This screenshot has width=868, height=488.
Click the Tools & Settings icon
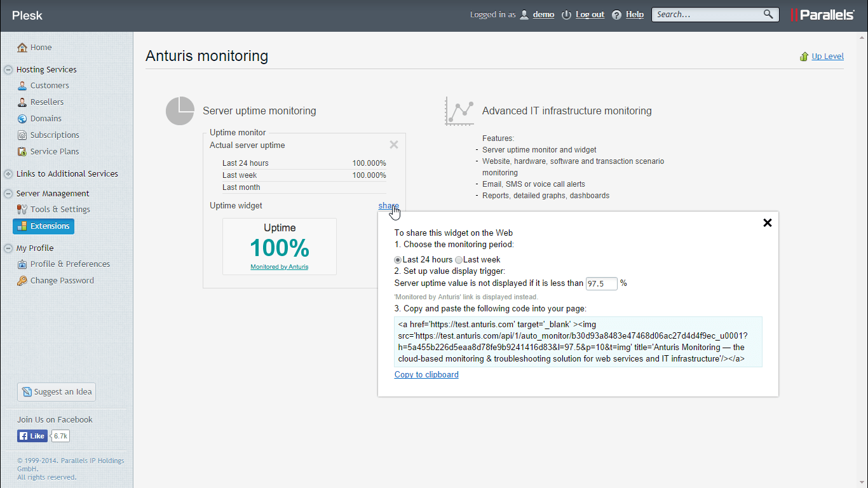pyautogui.click(x=22, y=210)
